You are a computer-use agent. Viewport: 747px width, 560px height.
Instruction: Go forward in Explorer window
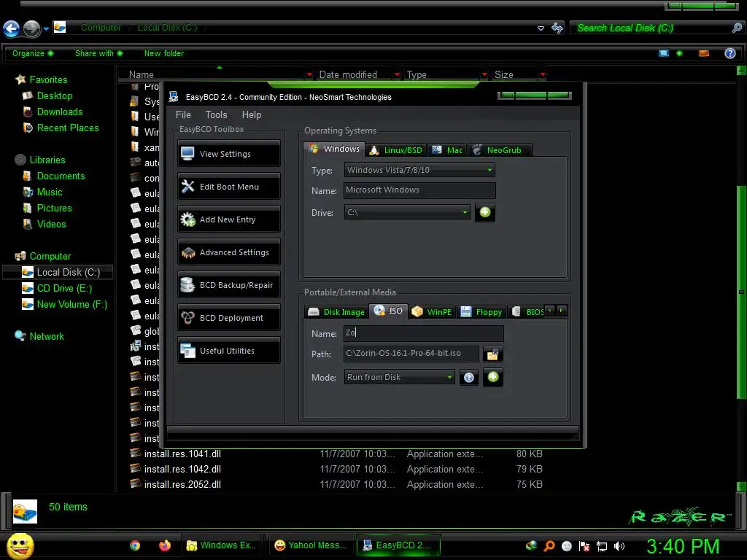click(32, 28)
